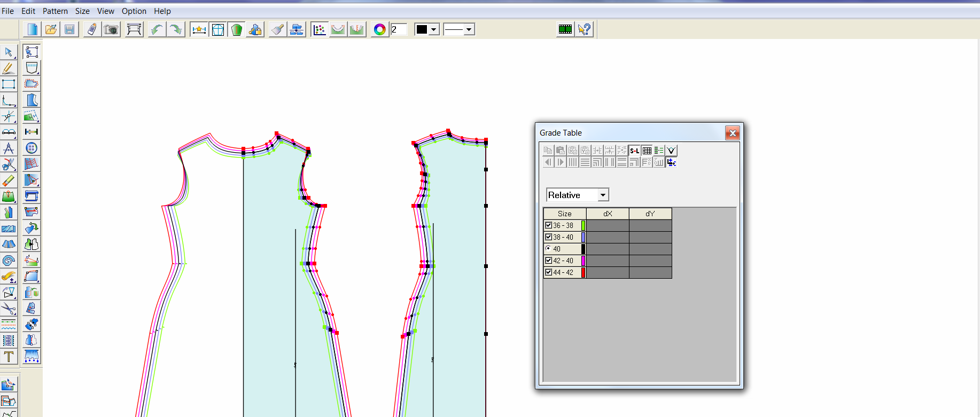Screen dimensions: 980x417
Task: Click the digitizer mouse icon
Action: 92,29
